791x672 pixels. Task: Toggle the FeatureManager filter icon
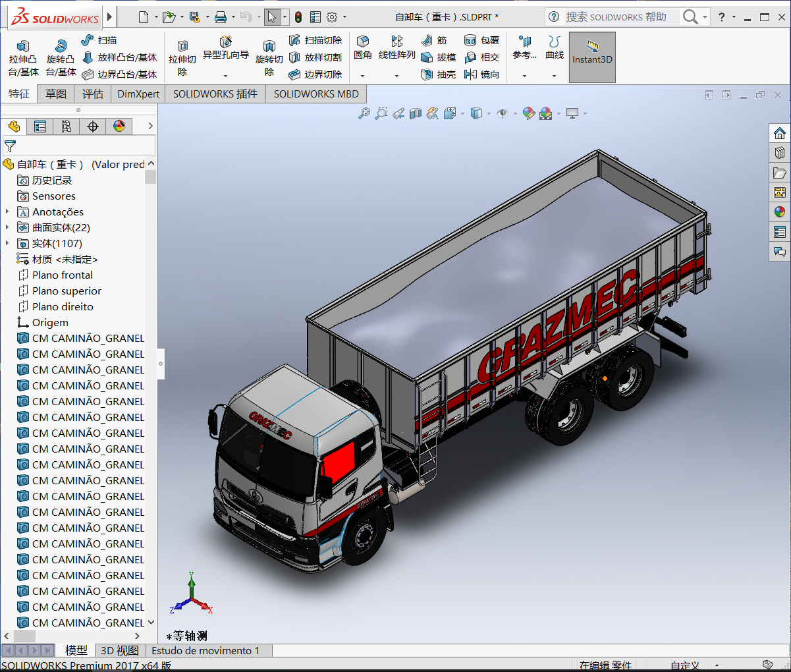pyautogui.click(x=10, y=146)
